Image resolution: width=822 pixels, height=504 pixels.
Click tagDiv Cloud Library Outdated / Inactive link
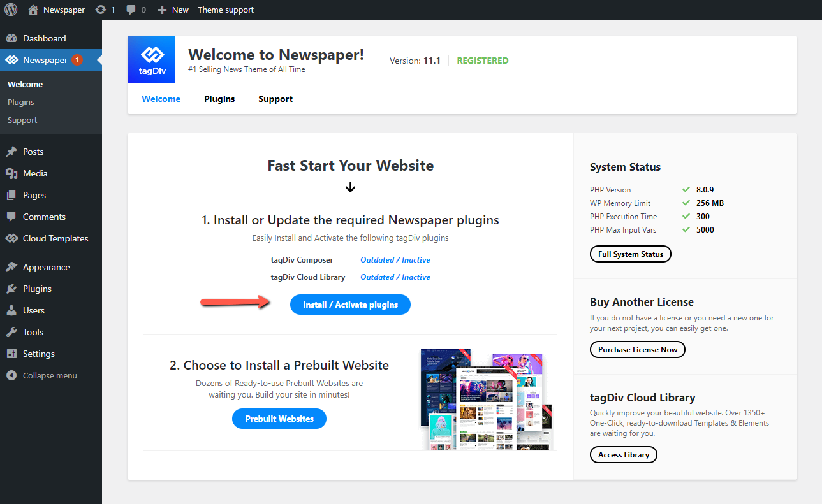click(x=395, y=277)
